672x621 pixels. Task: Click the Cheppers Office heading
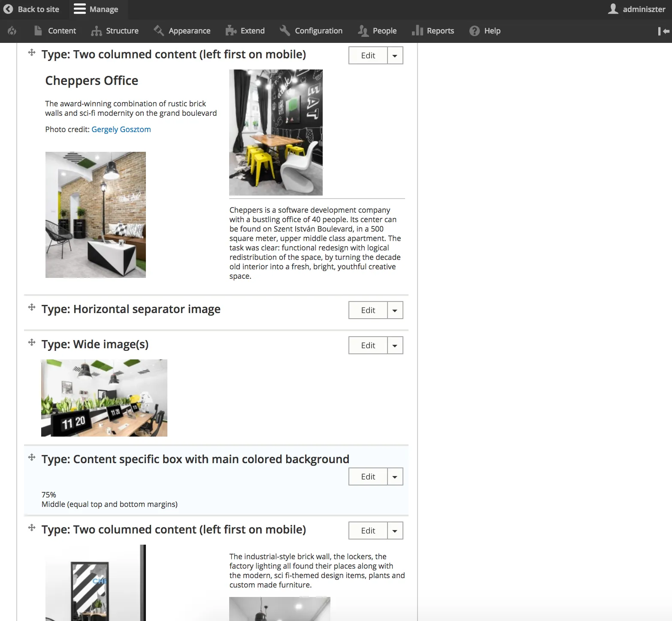tap(92, 81)
